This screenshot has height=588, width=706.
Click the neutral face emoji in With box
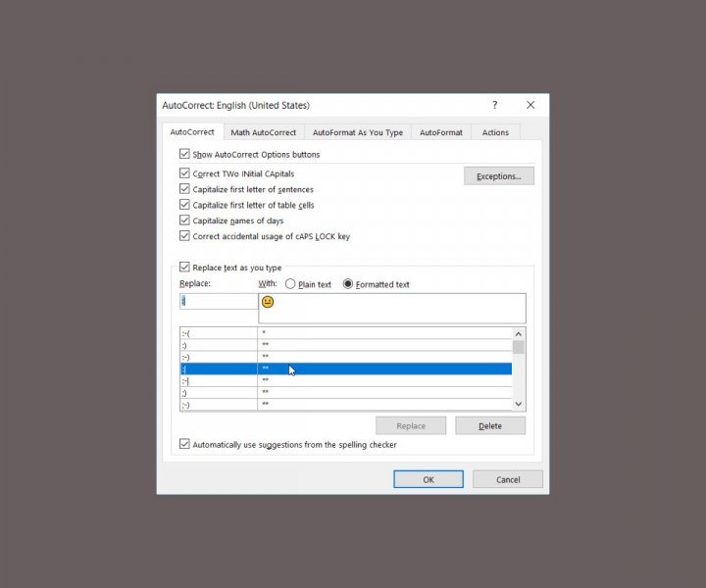[x=268, y=302]
